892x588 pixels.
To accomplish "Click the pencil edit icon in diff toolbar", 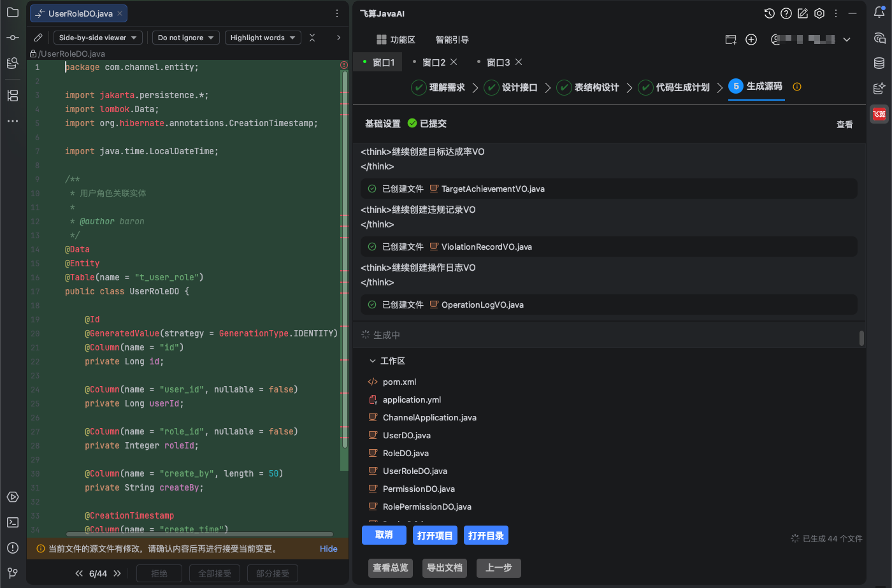I will [x=38, y=38].
